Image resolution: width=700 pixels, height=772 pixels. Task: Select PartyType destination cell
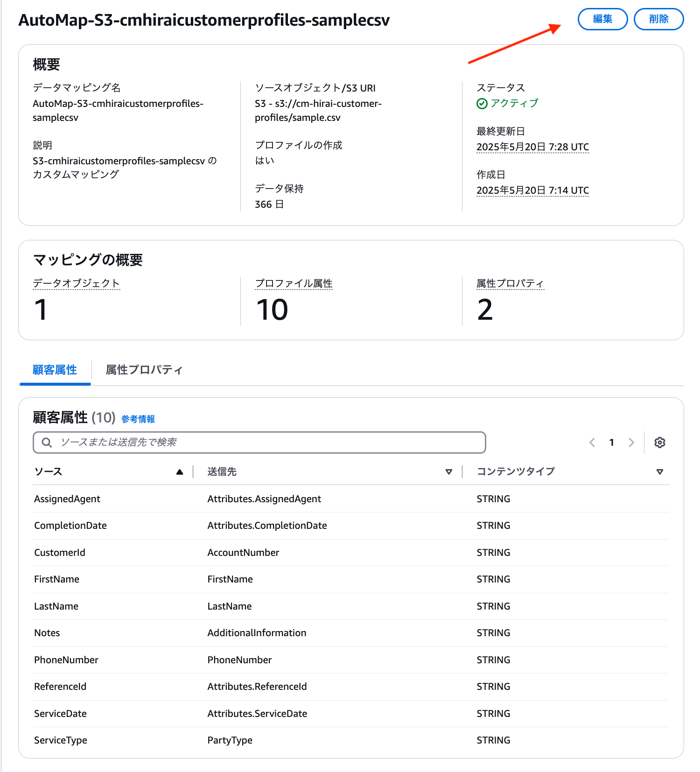point(230,740)
